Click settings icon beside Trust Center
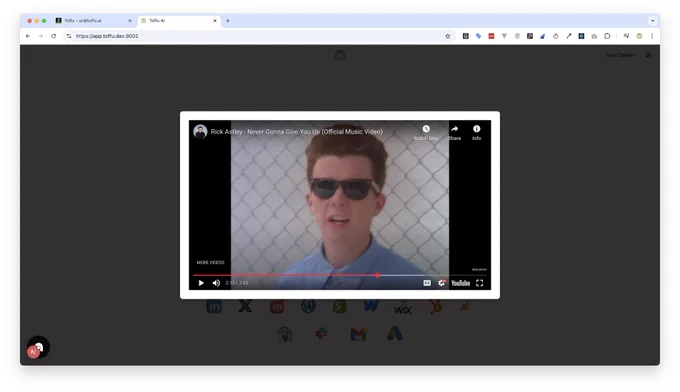680x392 pixels. 648,55
